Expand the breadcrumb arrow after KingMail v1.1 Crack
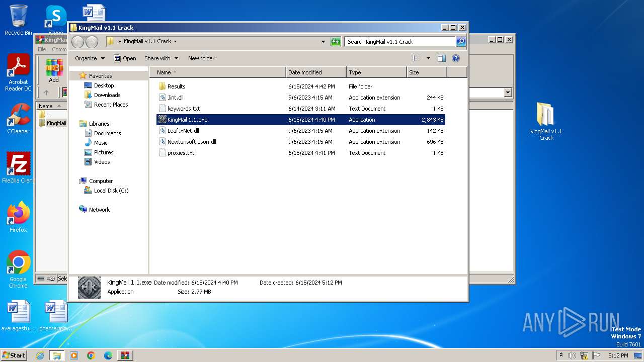The image size is (644, 362). [175, 42]
